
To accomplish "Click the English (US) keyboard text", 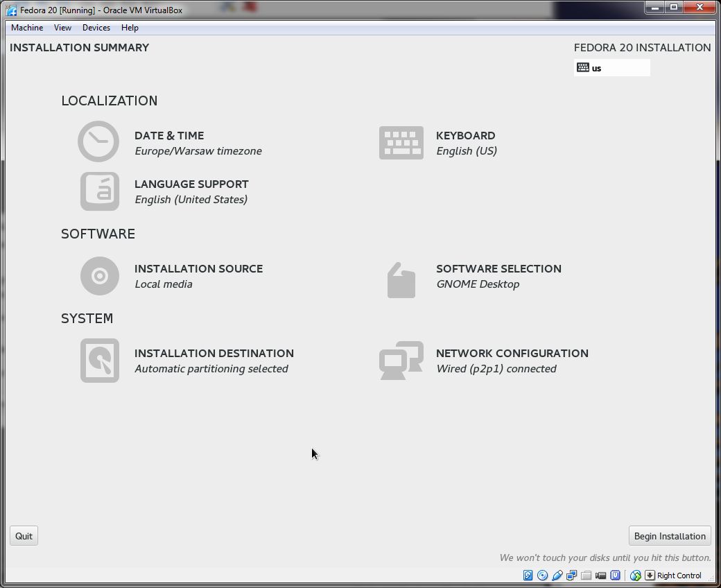I will pos(467,150).
